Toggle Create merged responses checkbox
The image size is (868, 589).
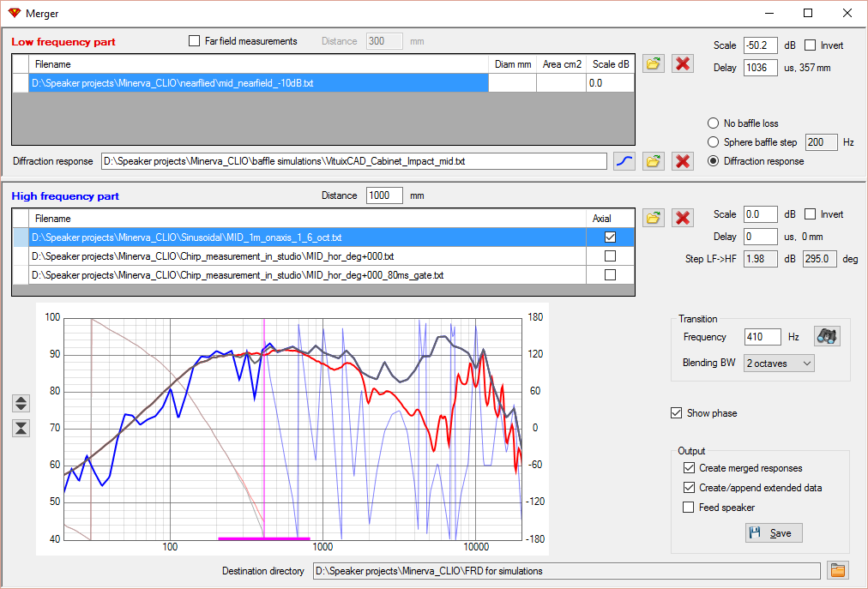690,468
